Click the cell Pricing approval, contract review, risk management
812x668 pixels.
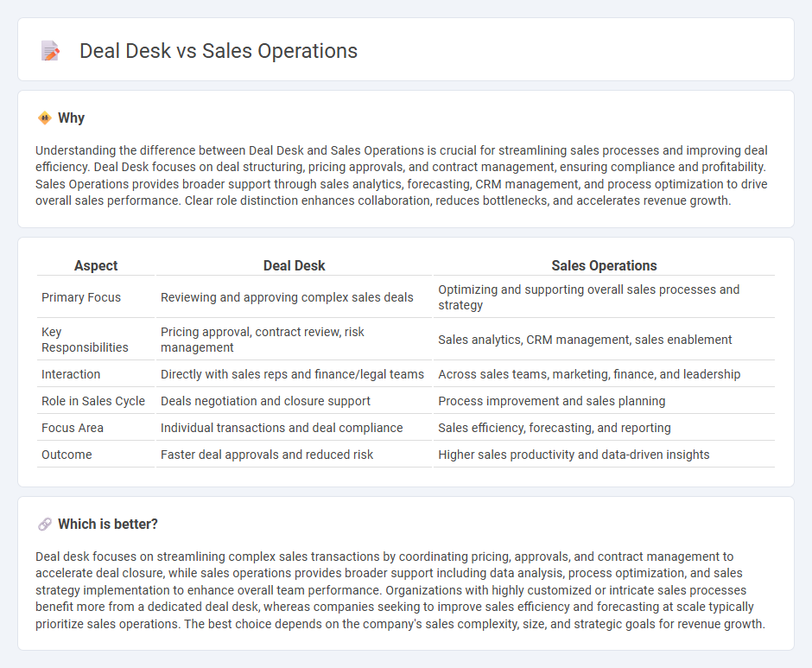(294, 340)
